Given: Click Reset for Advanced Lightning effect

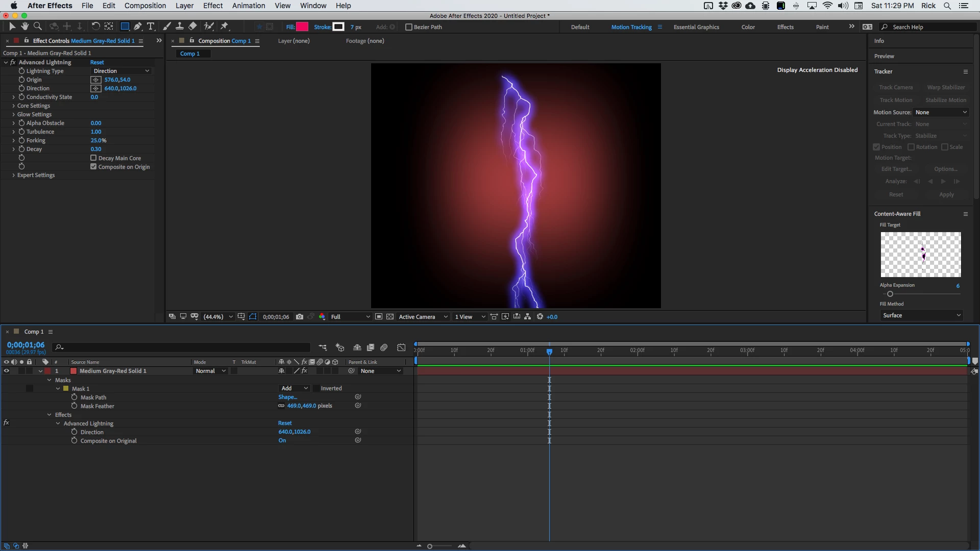Looking at the screenshot, I should click(x=97, y=62).
